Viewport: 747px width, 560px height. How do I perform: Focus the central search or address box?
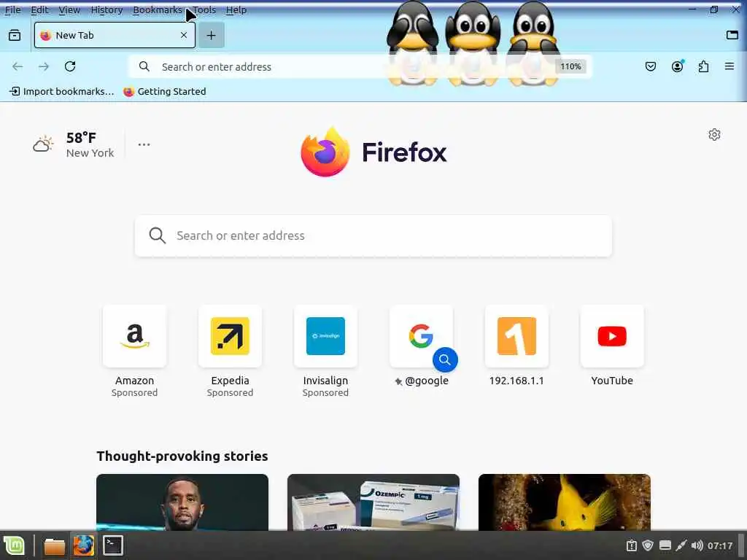click(x=373, y=236)
